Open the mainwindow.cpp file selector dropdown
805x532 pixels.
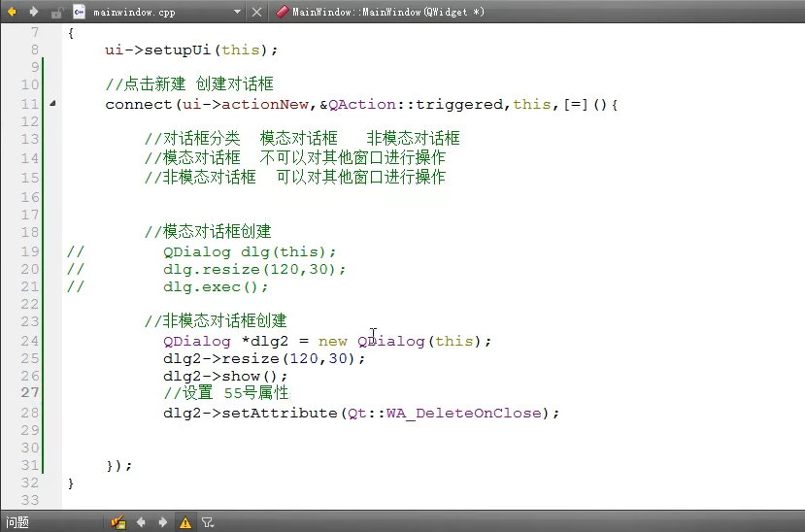237,12
